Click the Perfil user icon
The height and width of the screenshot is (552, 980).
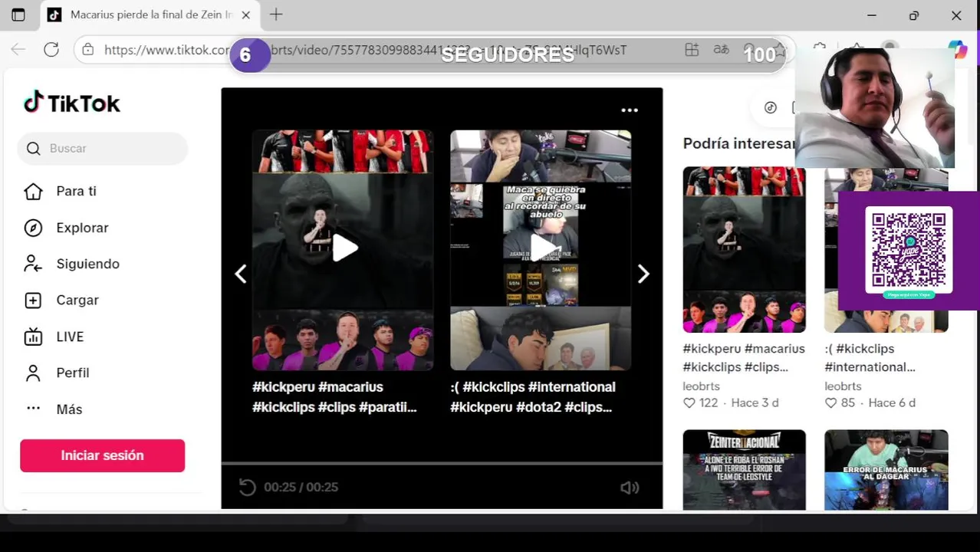33,373
